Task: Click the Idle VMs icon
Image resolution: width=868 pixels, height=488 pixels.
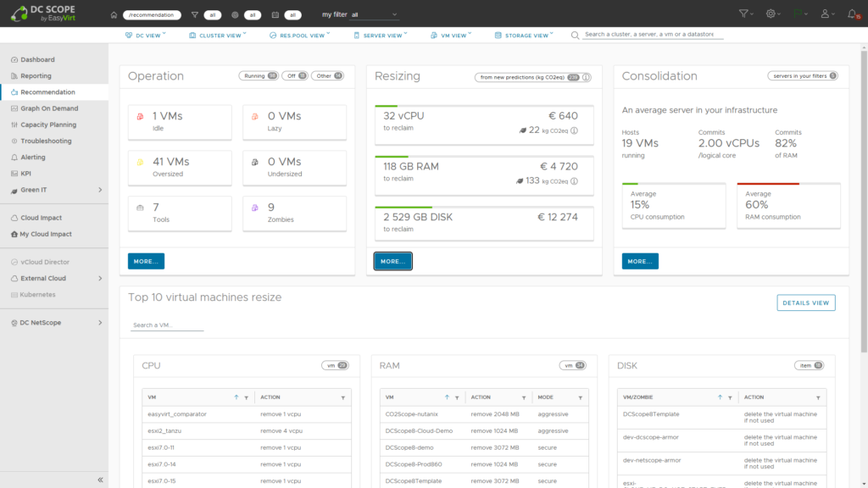Action: pos(140,117)
